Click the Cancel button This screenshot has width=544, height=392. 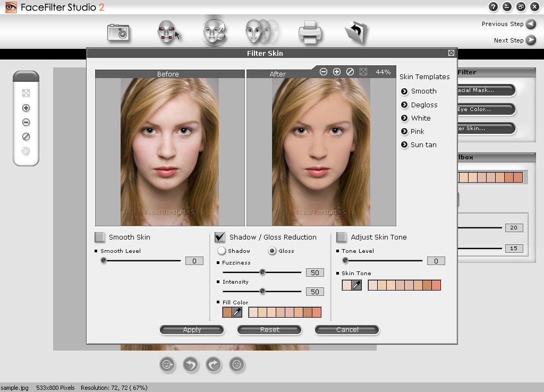347,330
